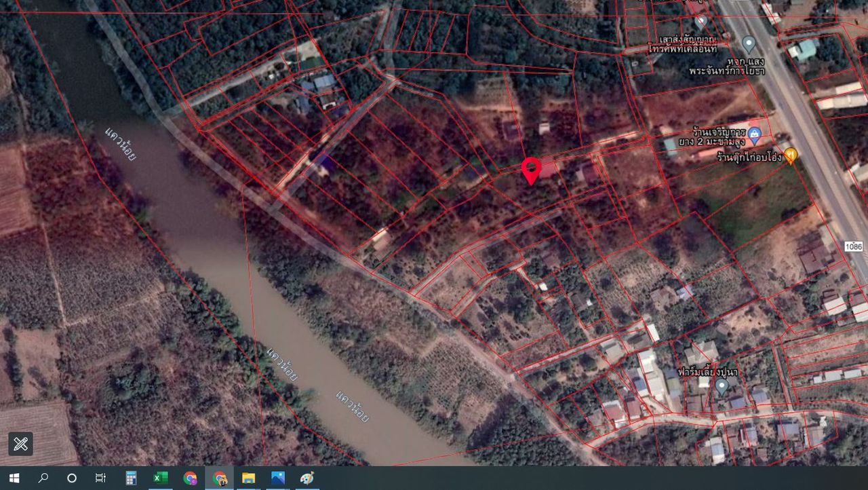This screenshot has width=868, height=490.
Task: Launch Cortana from the taskbar
Action: 72,478
